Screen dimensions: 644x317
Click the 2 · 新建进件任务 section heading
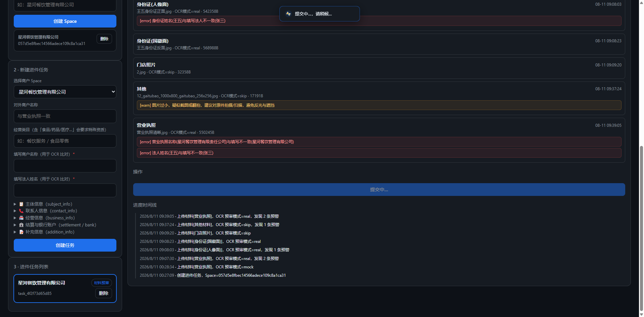click(x=31, y=70)
